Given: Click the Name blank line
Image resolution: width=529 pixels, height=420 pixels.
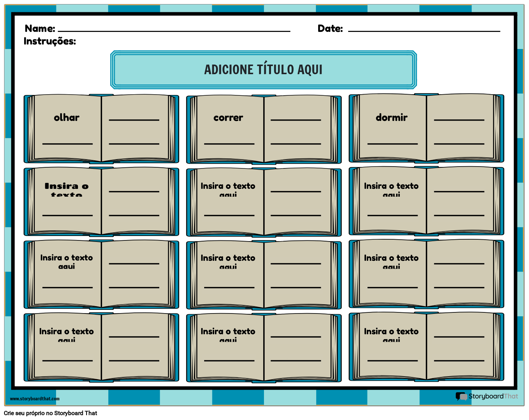Looking at the screenshot, I should click(174, 30).
